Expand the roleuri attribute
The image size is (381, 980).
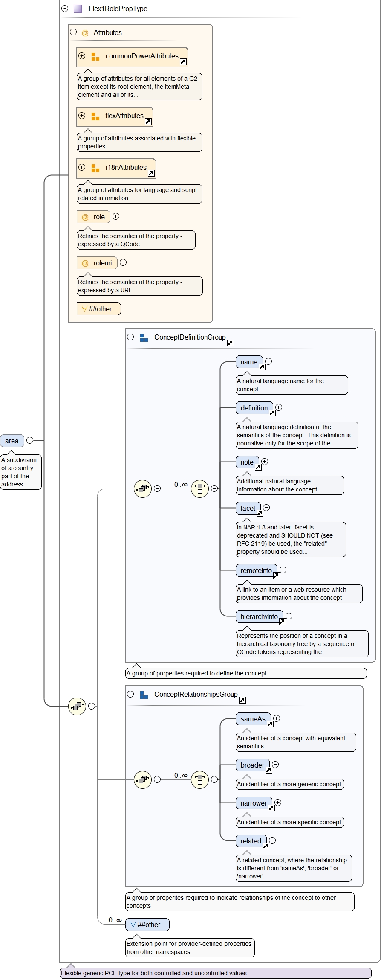click(123, 262)
